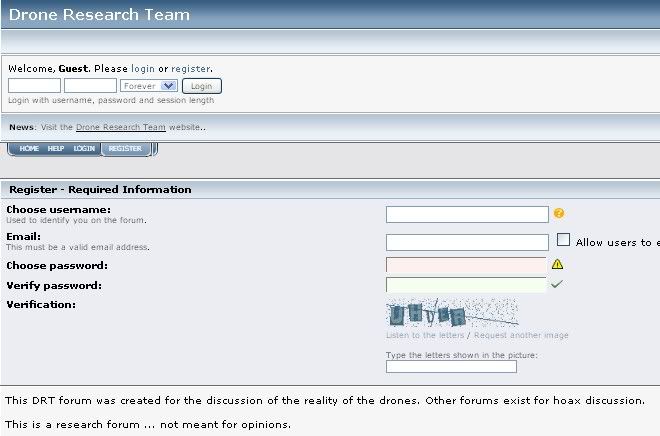Click the orange help icon beside the username field
Image resolution: width=660 pixels, height=436 pixels.
[x=559, y=213]
